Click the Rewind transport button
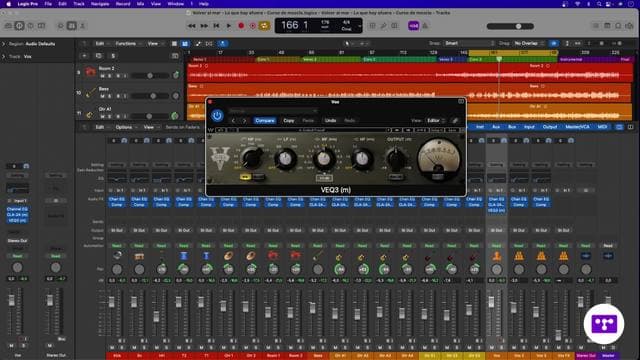Viewport: 640px width, 360px height. click(191, 26)
